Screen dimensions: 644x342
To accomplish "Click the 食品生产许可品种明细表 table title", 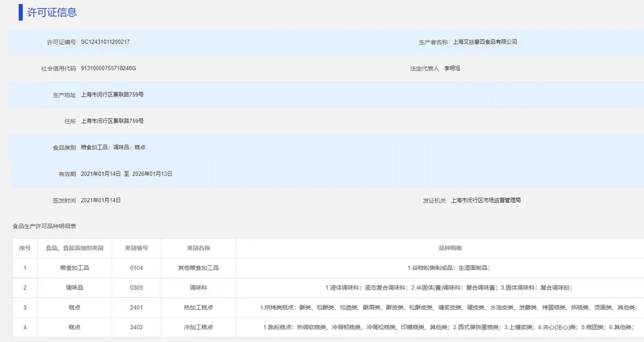I will coord(44,226).
